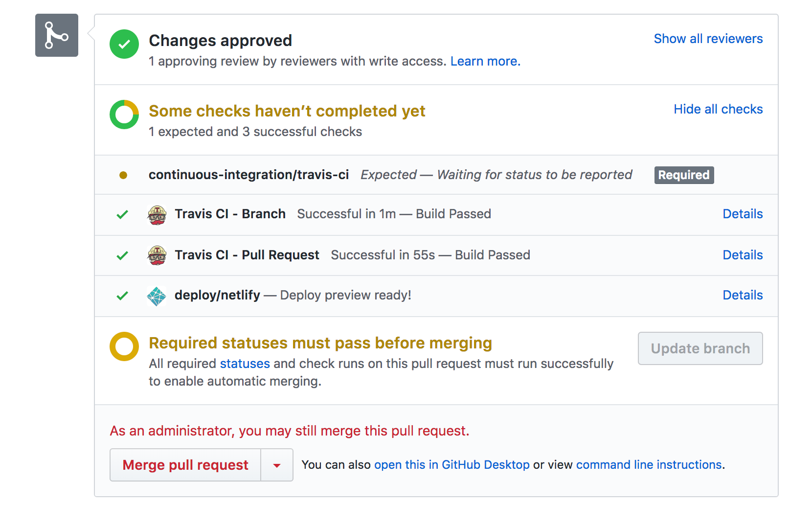This screenshot has width=812, height=505.
Task: Open Details for Travis CI - Pull Request
Action: click(743, 255)
